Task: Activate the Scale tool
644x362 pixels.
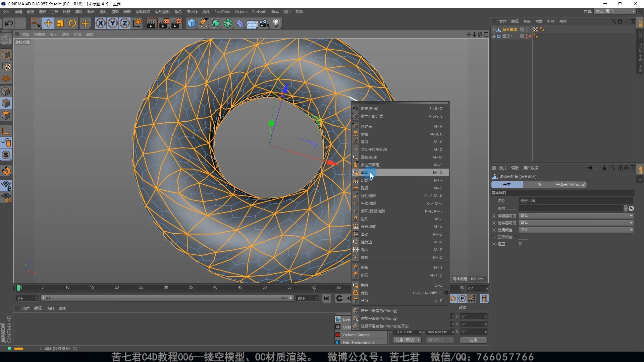Action: (60, 23)
